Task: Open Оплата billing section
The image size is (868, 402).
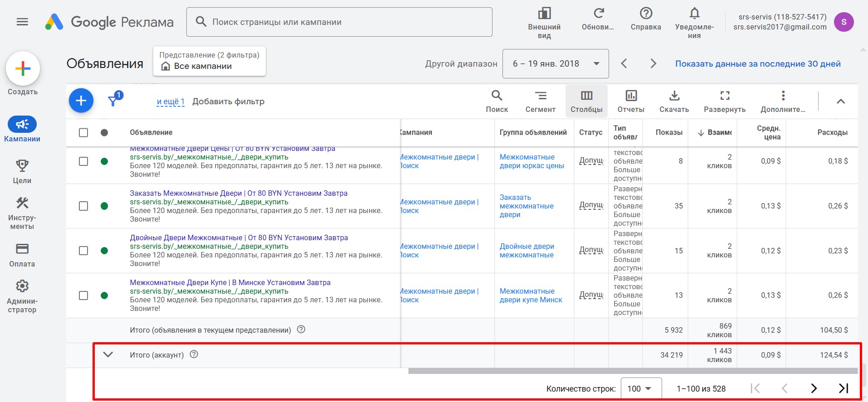Action: [22, 255]
